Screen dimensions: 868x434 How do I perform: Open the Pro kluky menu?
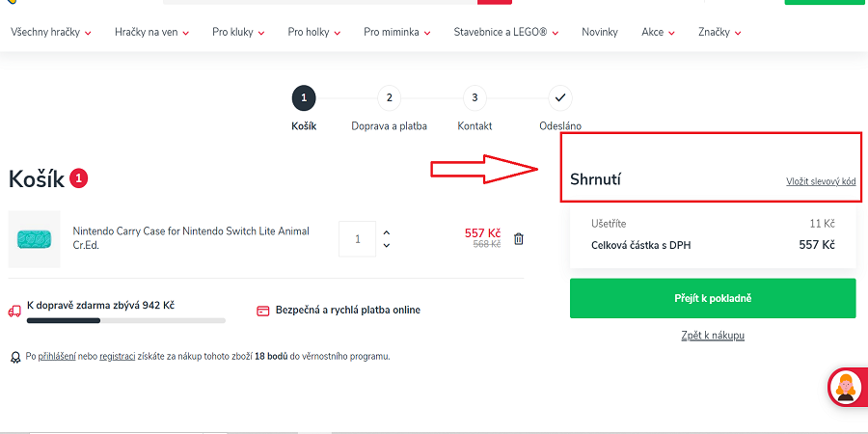(238, 32)
